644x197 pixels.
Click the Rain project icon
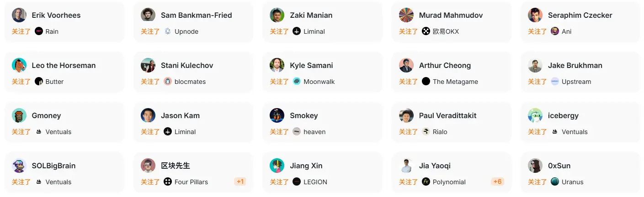(x=39, y=31)
